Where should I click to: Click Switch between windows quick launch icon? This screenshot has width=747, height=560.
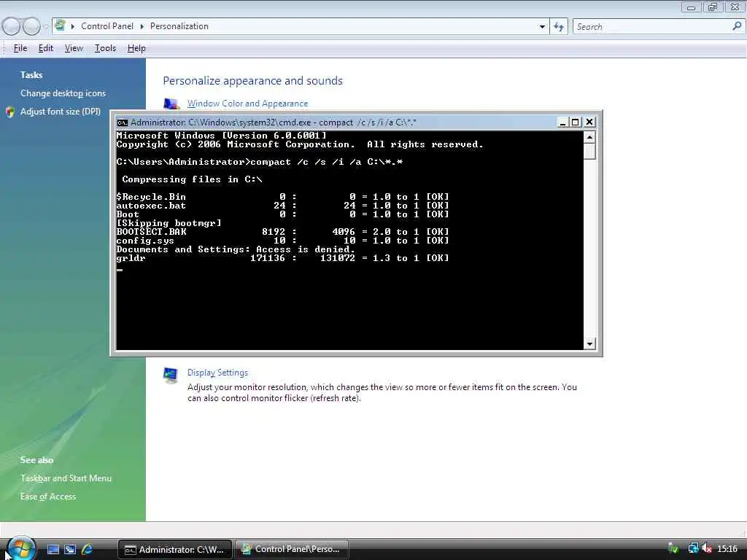(70, 549)
